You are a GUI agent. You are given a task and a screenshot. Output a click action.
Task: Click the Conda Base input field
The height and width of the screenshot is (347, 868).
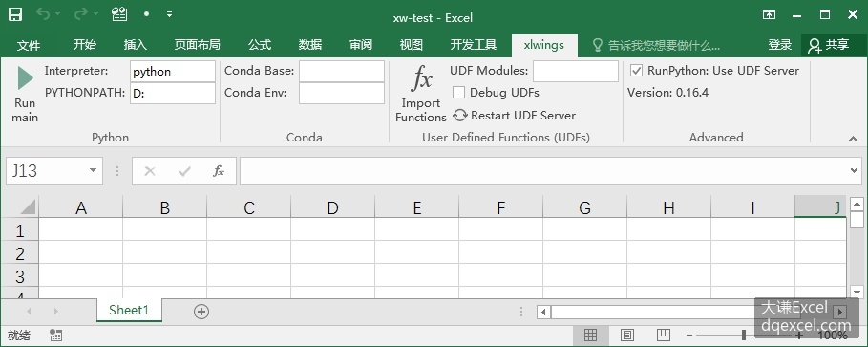(342, 72)
